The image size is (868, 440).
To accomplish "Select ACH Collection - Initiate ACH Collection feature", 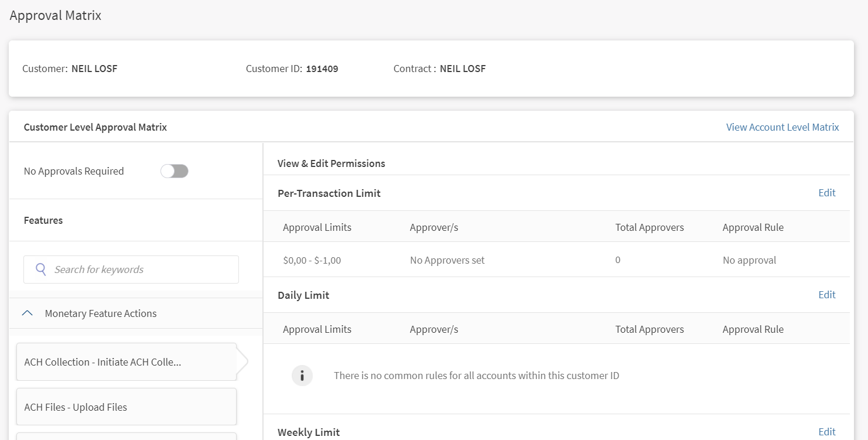I will coord(127,362).
